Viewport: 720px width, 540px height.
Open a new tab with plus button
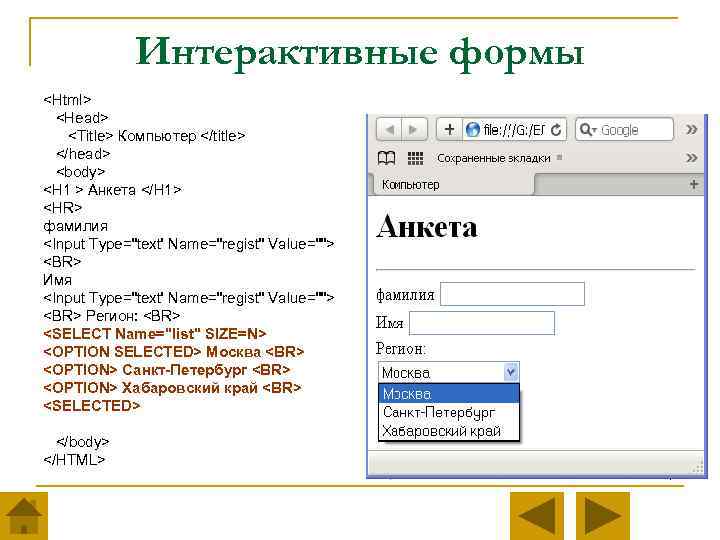(693, 185)
